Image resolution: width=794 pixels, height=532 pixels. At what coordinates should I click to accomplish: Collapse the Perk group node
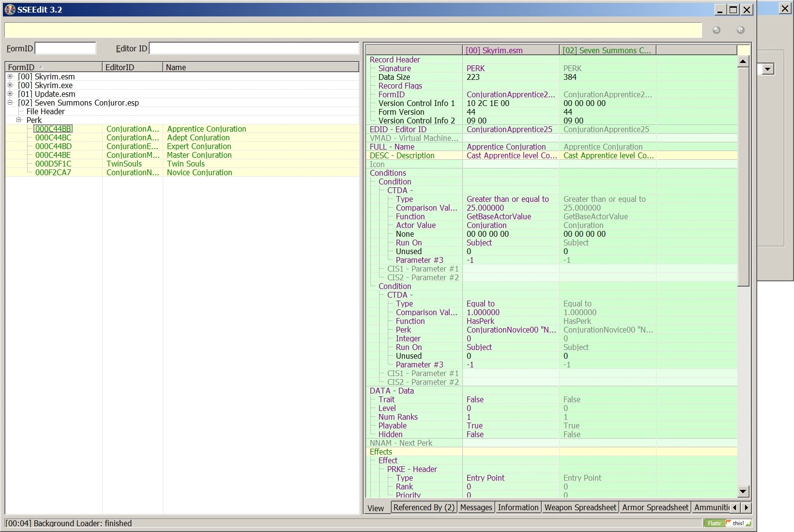pos(19,120)
